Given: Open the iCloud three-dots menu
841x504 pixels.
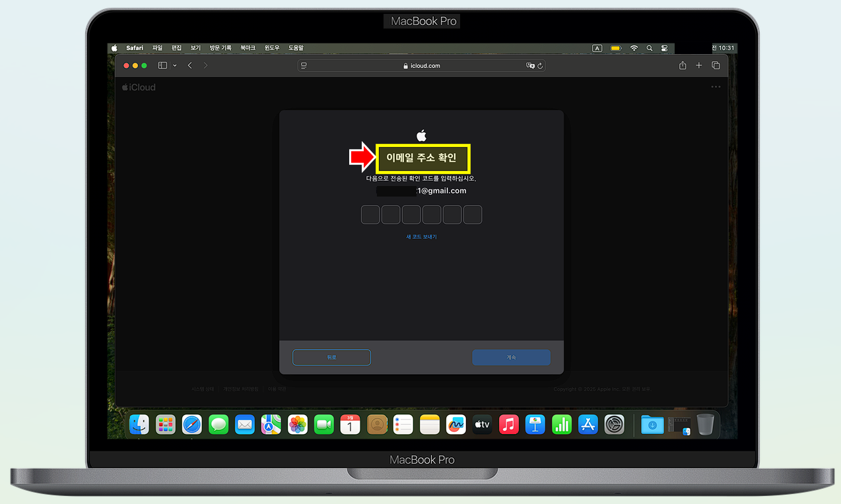Looking at the screenshot, I should click(716, 87).
